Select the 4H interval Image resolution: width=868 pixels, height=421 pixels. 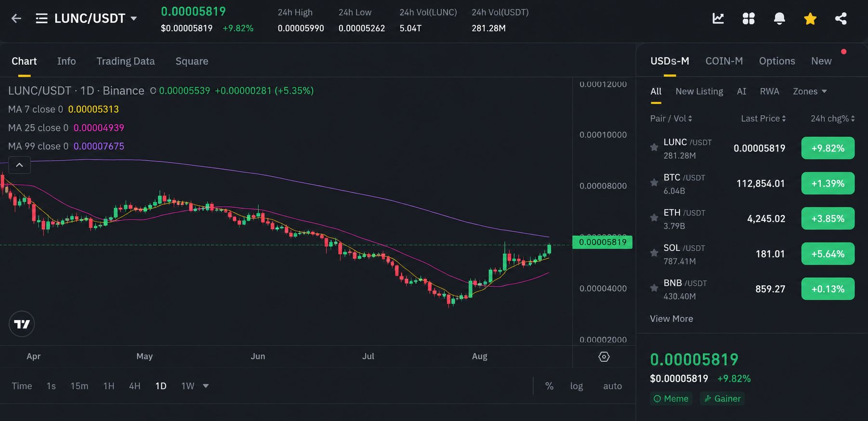pos(135,386)
